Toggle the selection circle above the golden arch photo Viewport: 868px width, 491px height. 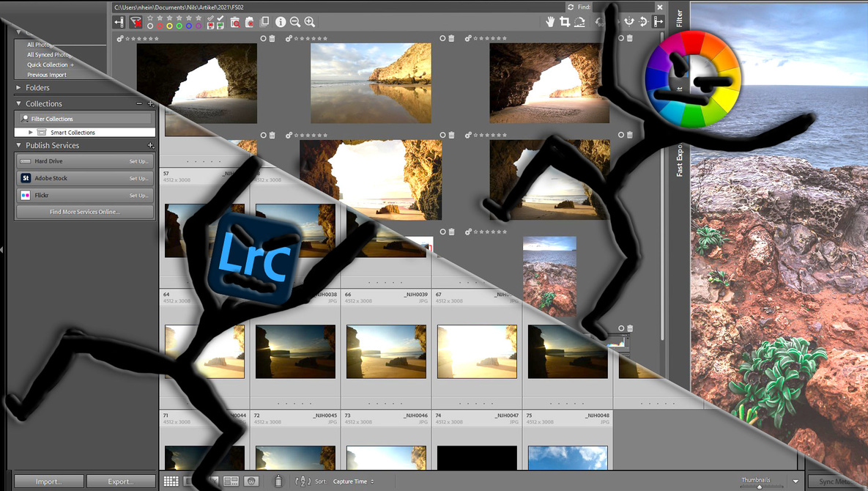[x=442, y=135]
